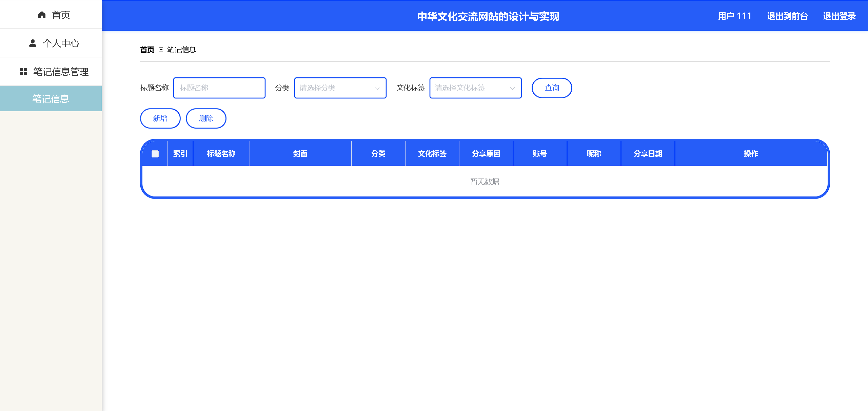
Task: Click 退出登录 in the header
Action: pos(839,16)
